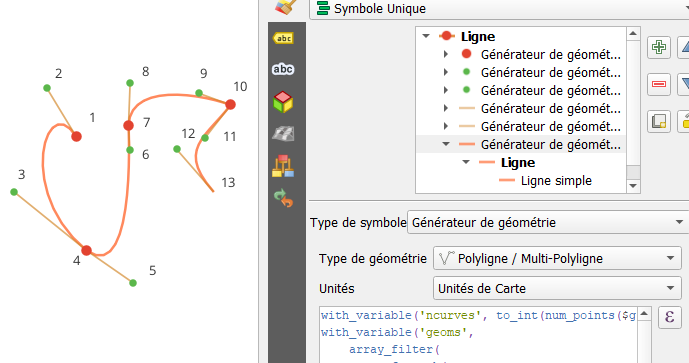Open the Symbole Unique renderer dropdown

(499, 9)
